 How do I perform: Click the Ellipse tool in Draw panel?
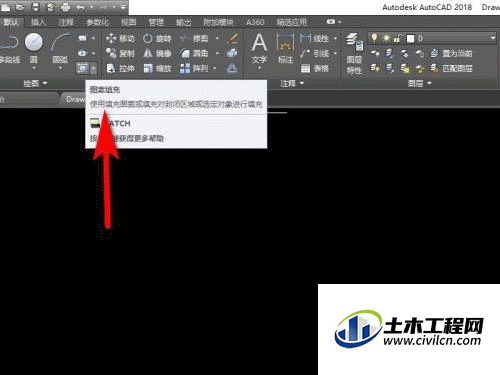[82, 53]
